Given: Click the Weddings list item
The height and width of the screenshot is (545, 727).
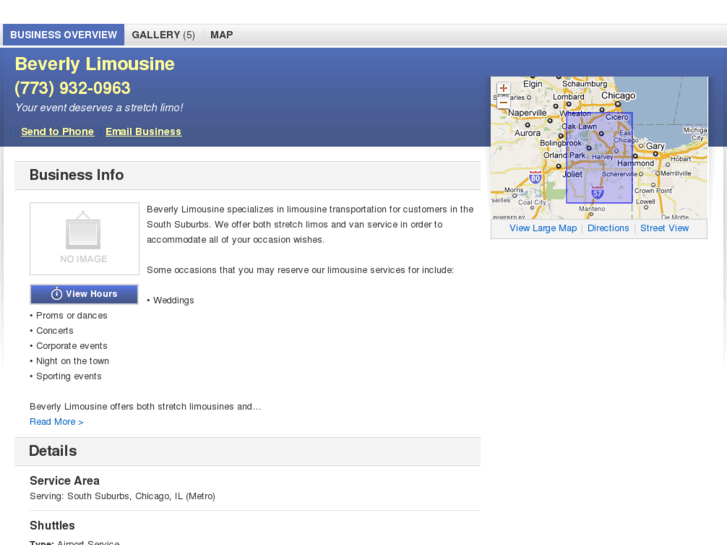Looking at the screenshot, I should coord(171,301).
